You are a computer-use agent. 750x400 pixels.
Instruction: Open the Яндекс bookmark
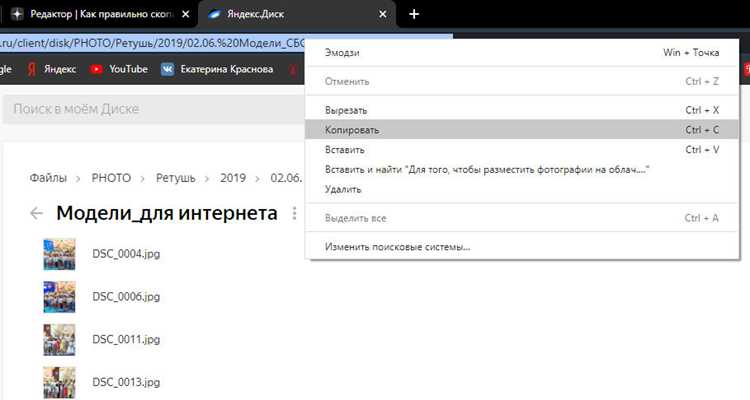(x=52, y=69)
